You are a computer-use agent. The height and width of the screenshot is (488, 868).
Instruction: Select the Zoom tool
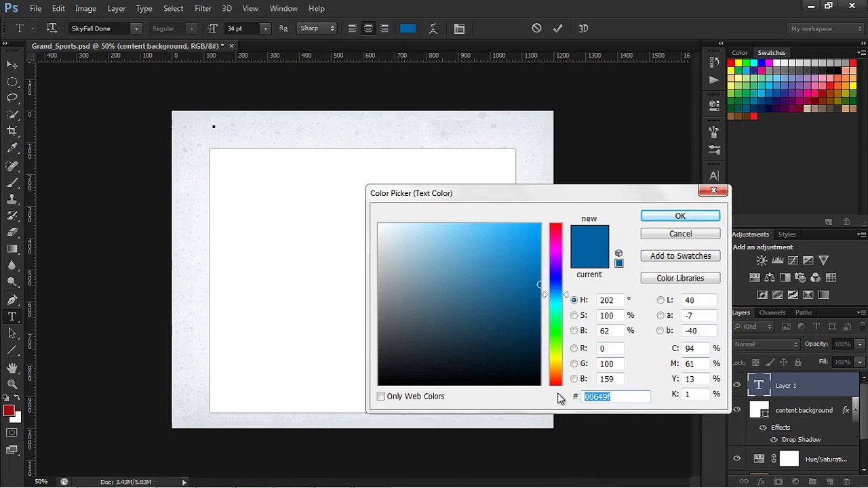point(12,384)
